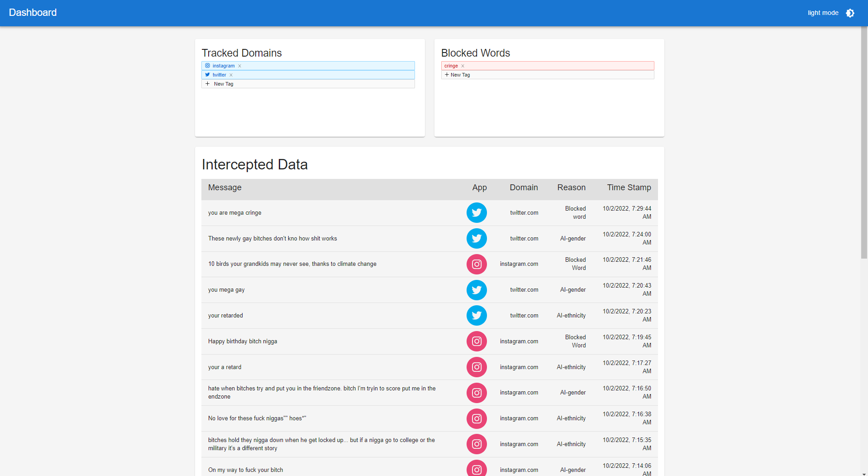Click Twitter icon for the 7:20:43 AM row
The image size is (868, 476).
tap(477, 290)
